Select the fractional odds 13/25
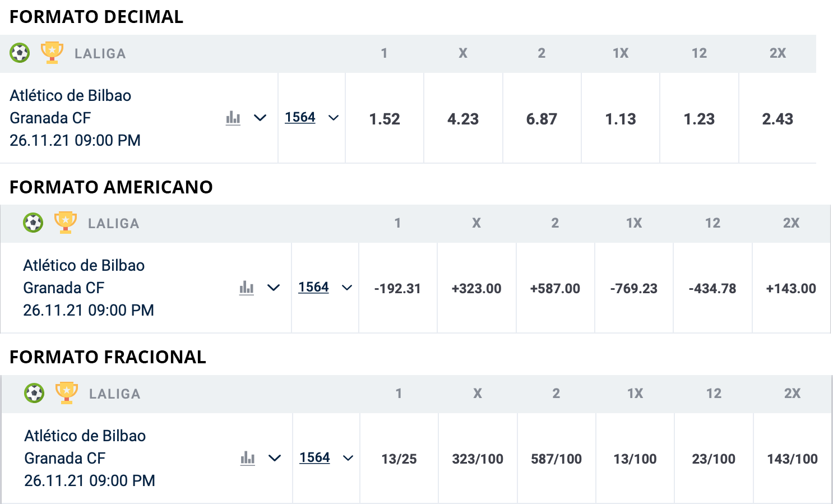The image size is (833, 504). coord(399,459)
